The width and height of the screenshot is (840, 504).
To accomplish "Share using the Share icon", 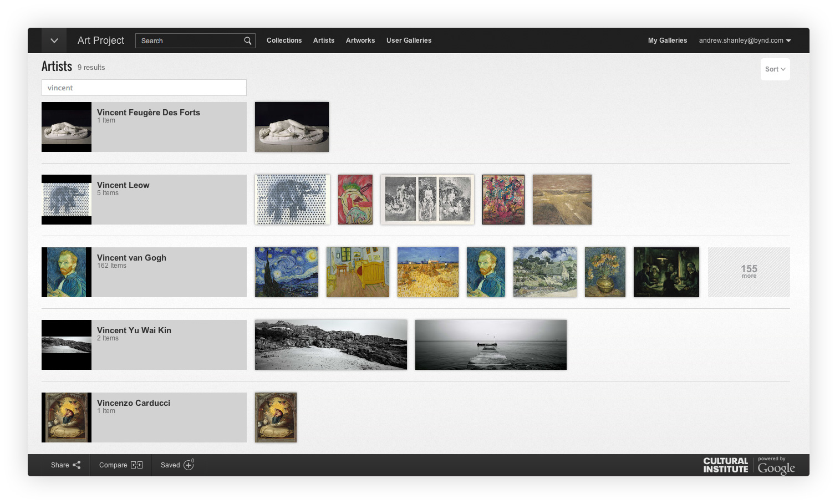I will point(77,465).
